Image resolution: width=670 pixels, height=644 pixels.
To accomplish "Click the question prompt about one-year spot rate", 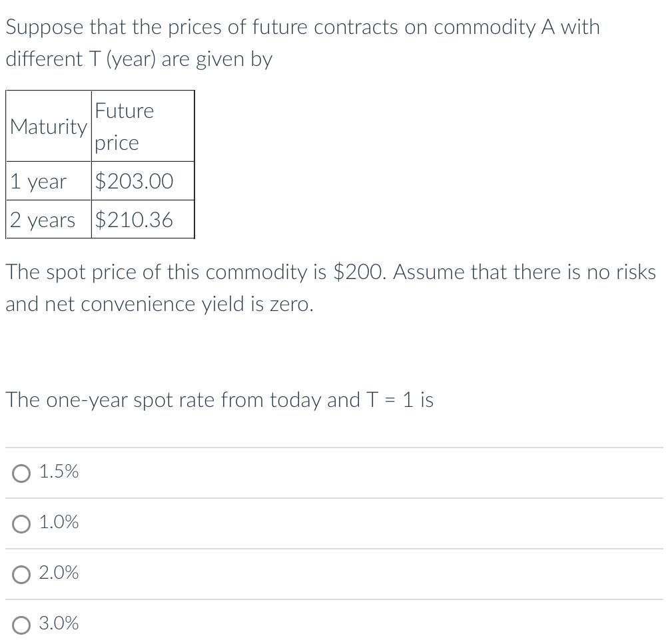I will click(x=220, y=400).
